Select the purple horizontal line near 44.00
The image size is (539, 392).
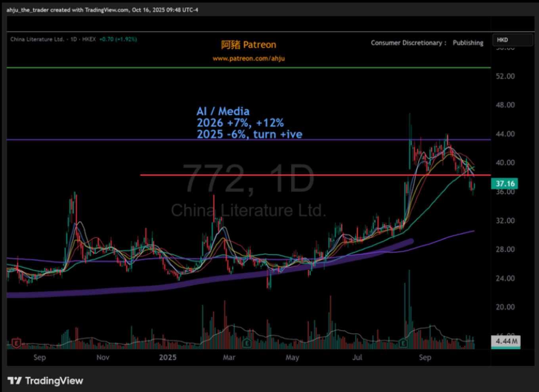pos(119,140)
